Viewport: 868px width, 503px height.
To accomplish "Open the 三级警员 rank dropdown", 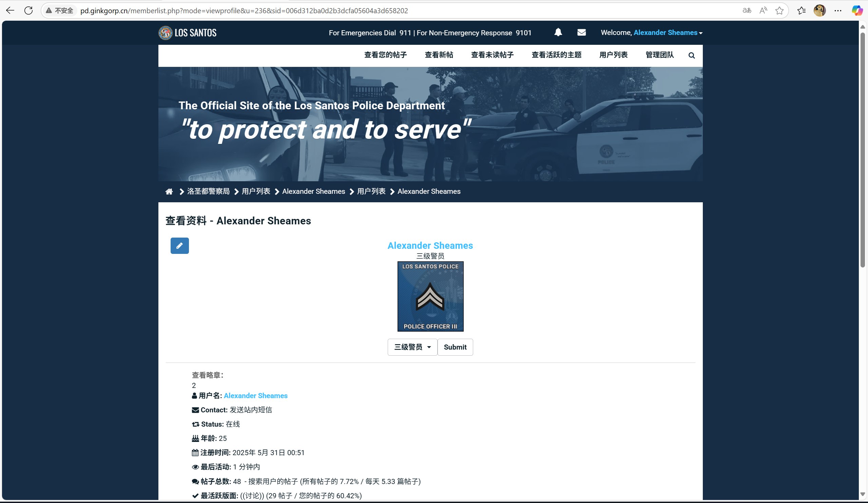I will (x=412, y=347).
